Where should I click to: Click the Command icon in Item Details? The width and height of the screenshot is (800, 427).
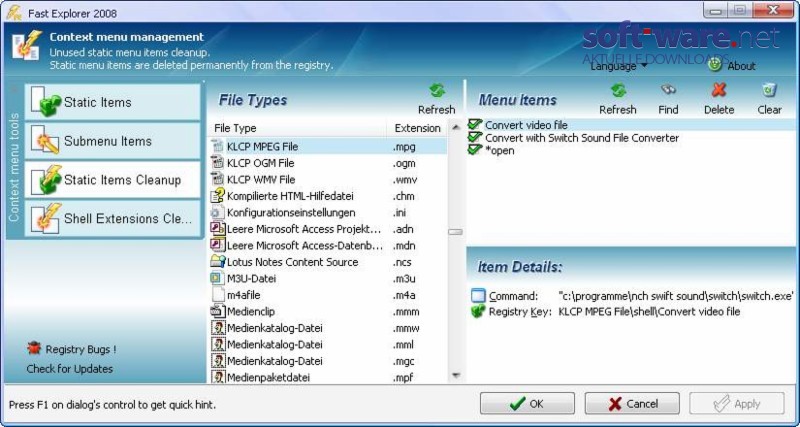[x=478, y=296]
